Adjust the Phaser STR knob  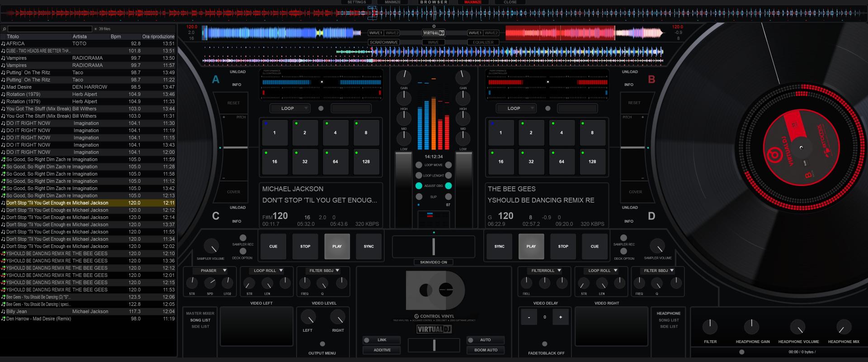point(192,283)
